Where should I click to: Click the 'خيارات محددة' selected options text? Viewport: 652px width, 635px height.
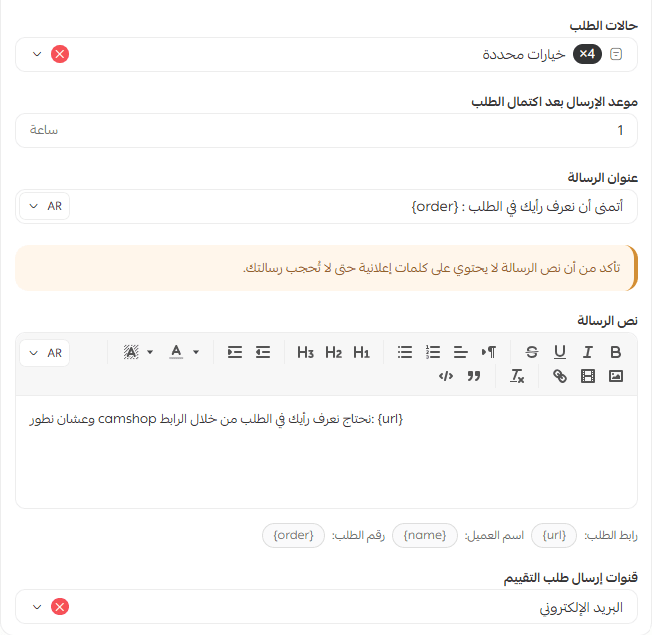(x=524, y=54)
